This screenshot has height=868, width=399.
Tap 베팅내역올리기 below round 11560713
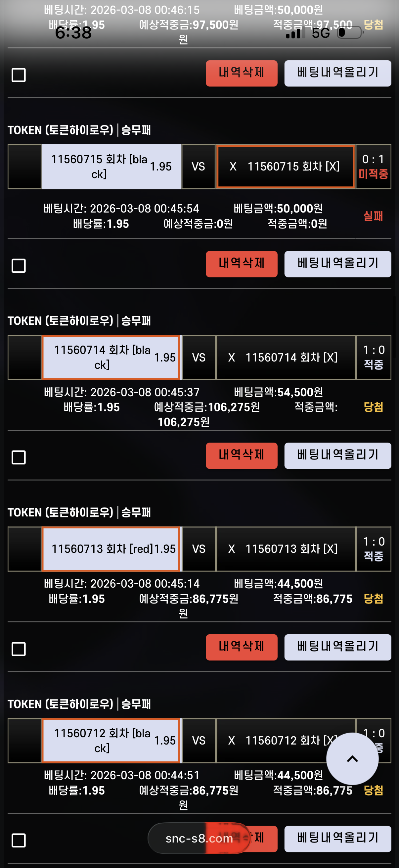337,647
